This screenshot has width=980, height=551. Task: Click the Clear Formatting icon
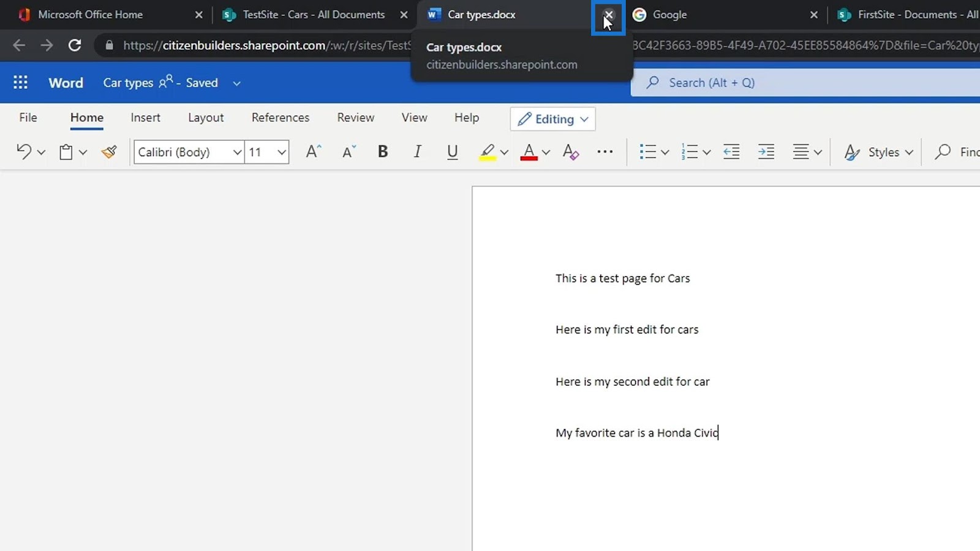coord(570,152)
